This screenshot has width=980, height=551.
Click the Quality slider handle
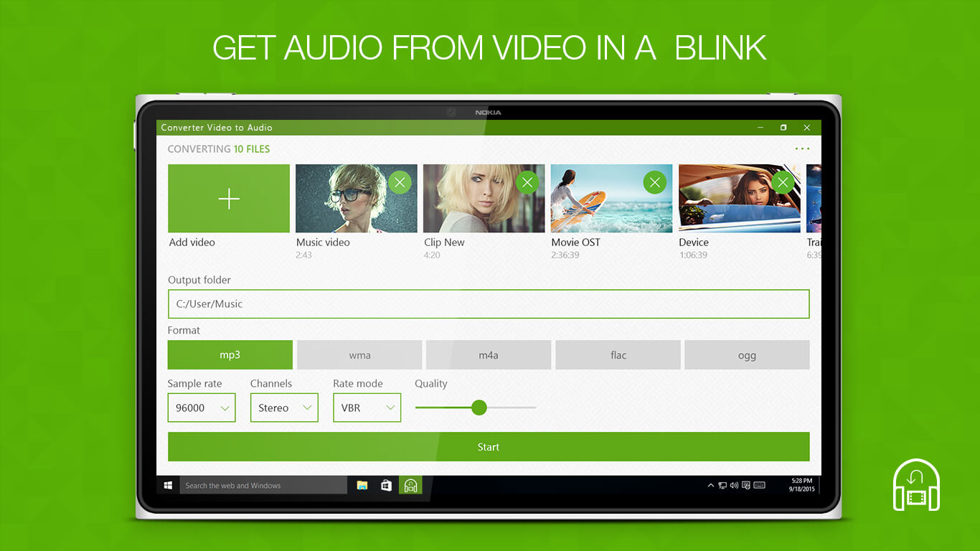pyautogui.click(x=479, y=408)
